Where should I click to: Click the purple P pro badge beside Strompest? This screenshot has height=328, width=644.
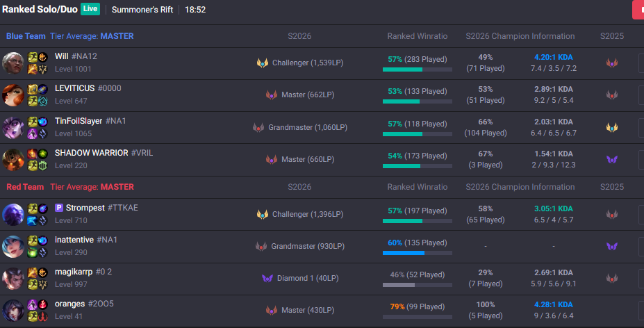(59, 208)
